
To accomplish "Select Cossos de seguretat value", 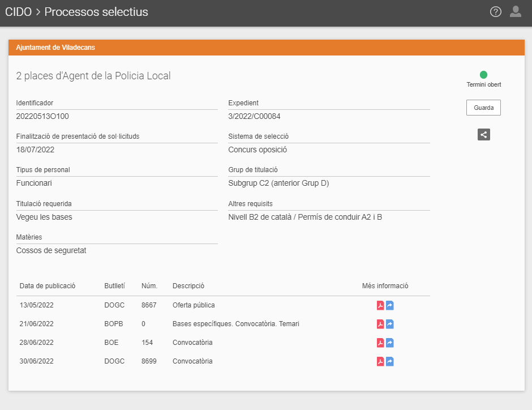I will tap(52, 250).
